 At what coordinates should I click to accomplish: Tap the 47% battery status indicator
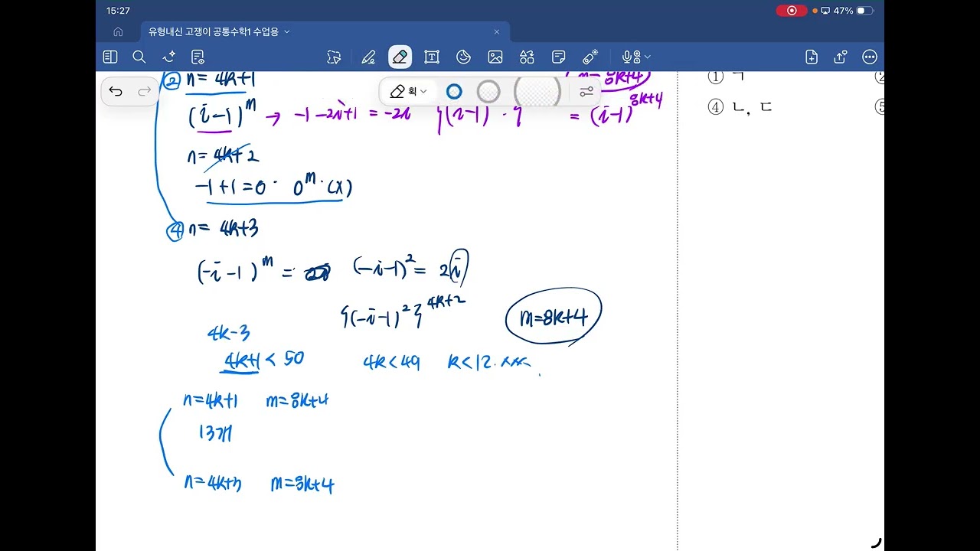[853, 11]
